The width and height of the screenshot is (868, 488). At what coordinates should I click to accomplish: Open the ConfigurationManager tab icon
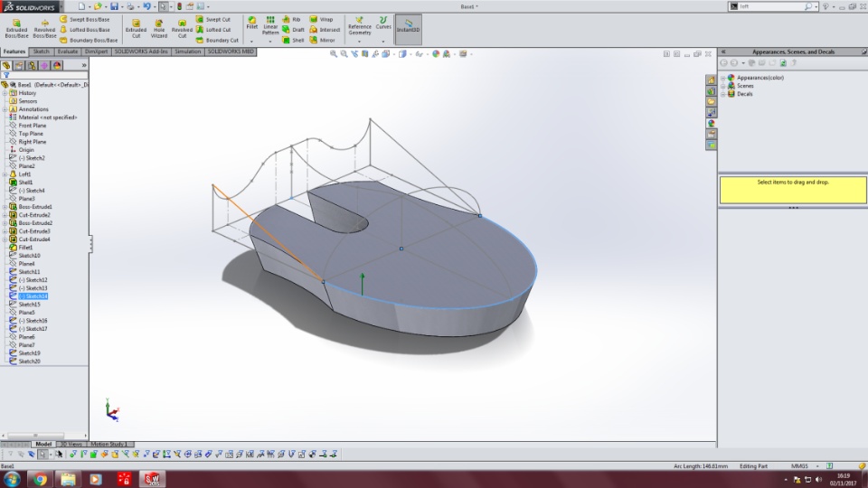(x=32, y=65)
